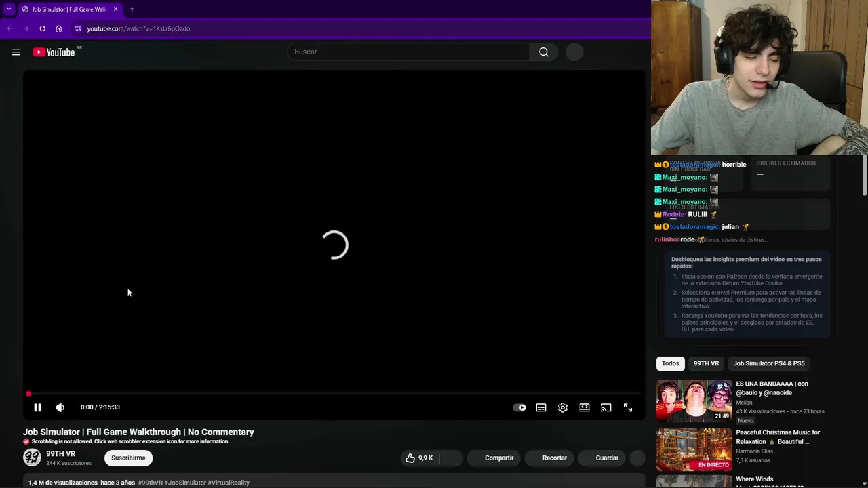The width and height of the screenshot is (868, 488).
Task: Click the #VirtualReality hashtag
Action: (229, 483)
